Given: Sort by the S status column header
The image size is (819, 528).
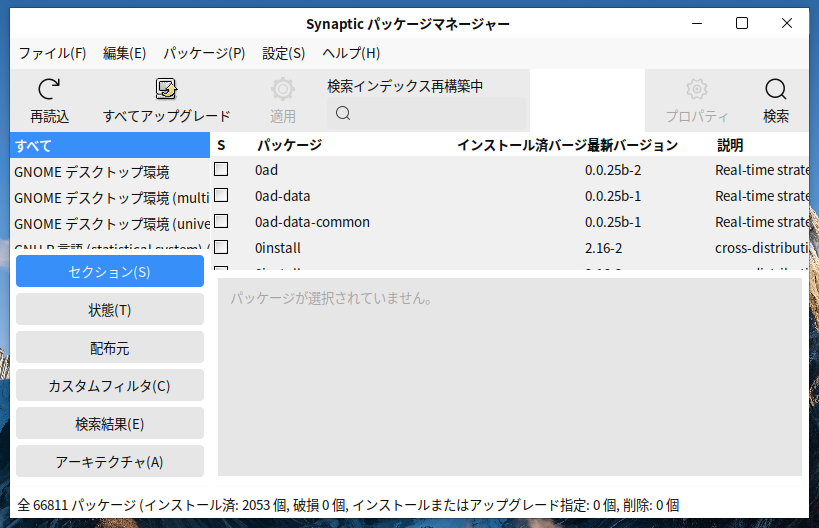Looking at the screenshot, I should (x=221, y=145).
